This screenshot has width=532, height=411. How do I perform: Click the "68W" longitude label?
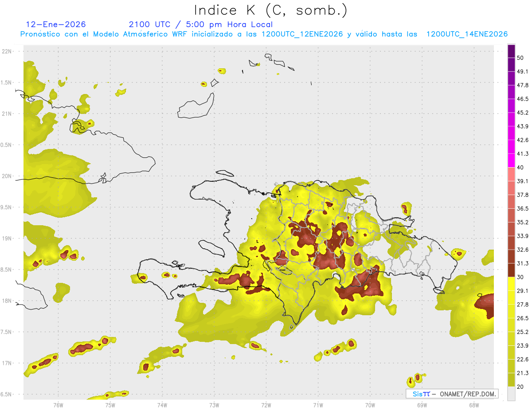473,405
